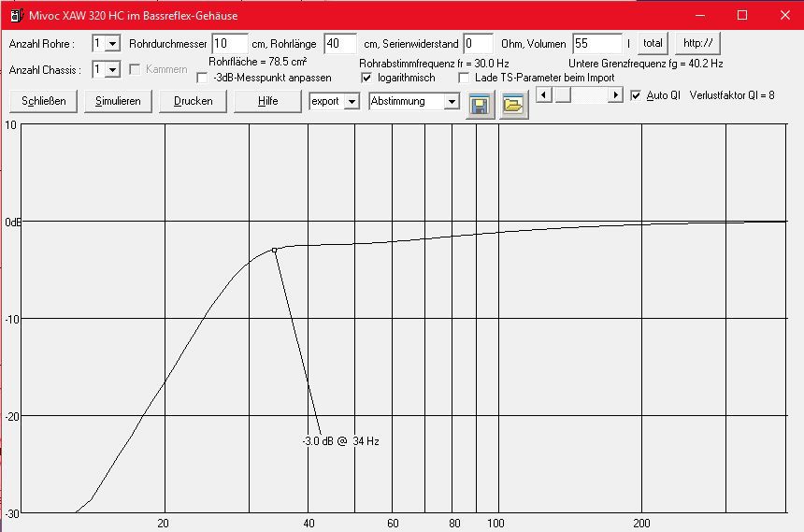Toggle the Auto Ql checkbox
The width and height of the screenshot is (804, 532).
(x=636, y=95)
